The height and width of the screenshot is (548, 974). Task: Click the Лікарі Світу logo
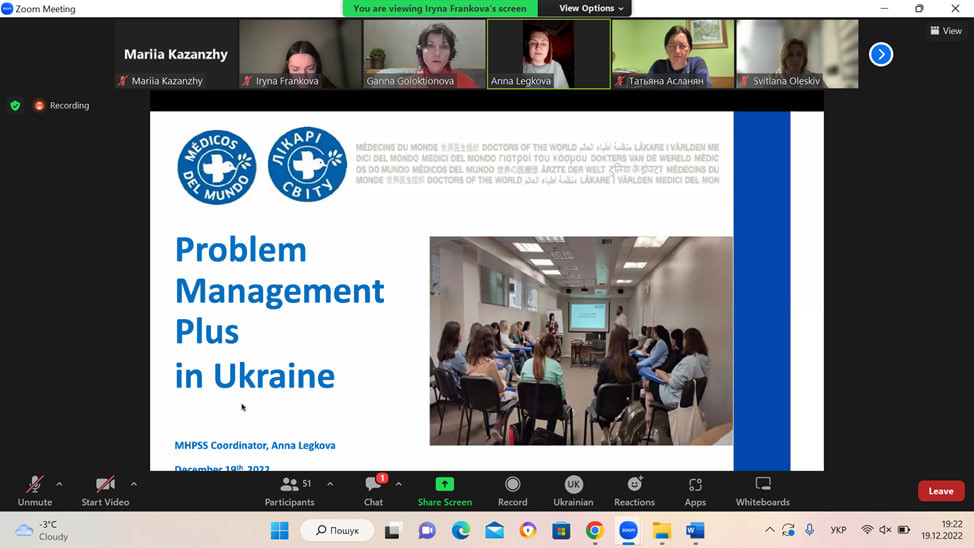pyautogui.click(x=307, y=165)
